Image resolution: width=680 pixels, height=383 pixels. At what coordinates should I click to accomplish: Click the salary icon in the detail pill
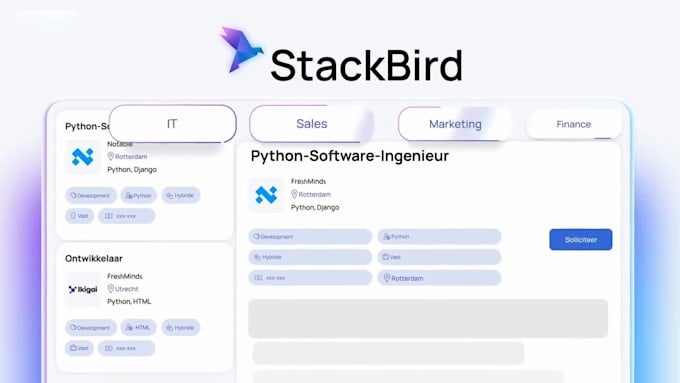[x=258, y=278]
